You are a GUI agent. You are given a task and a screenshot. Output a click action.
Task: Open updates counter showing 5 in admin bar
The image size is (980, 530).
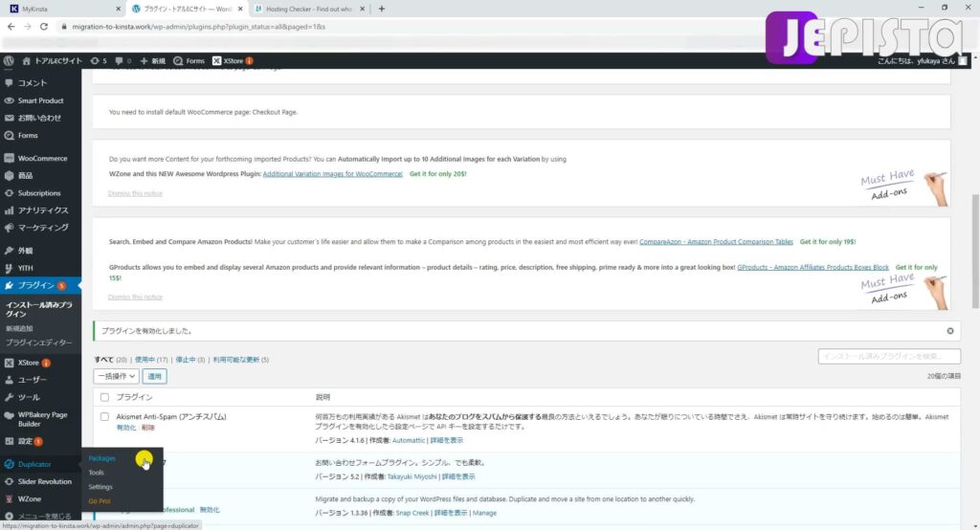(99, 60)
